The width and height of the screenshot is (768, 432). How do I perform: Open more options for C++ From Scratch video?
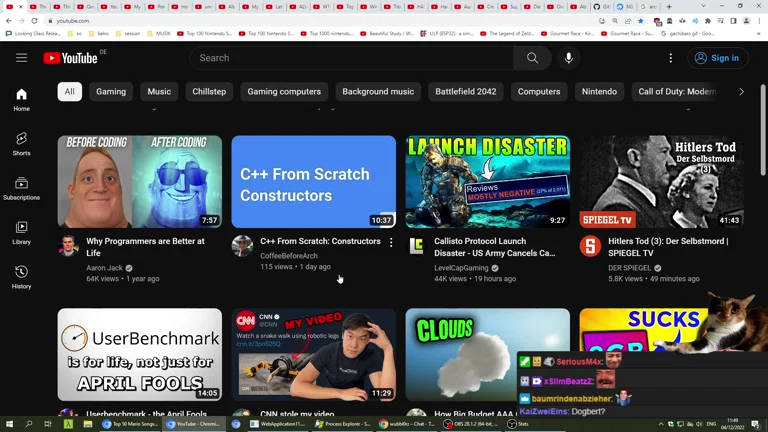tap(391, 242)
